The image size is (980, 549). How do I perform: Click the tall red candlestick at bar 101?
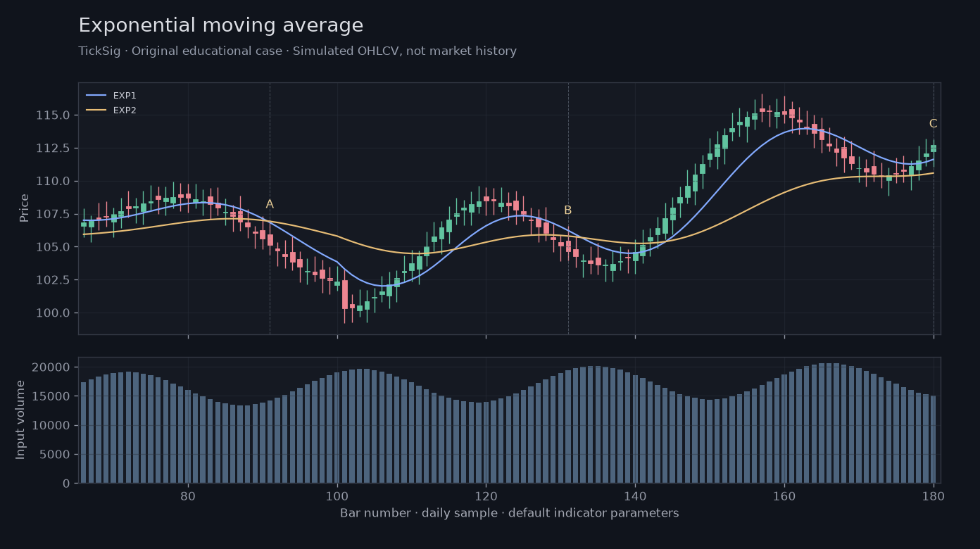pyautogui.click(x=345, y=295)
